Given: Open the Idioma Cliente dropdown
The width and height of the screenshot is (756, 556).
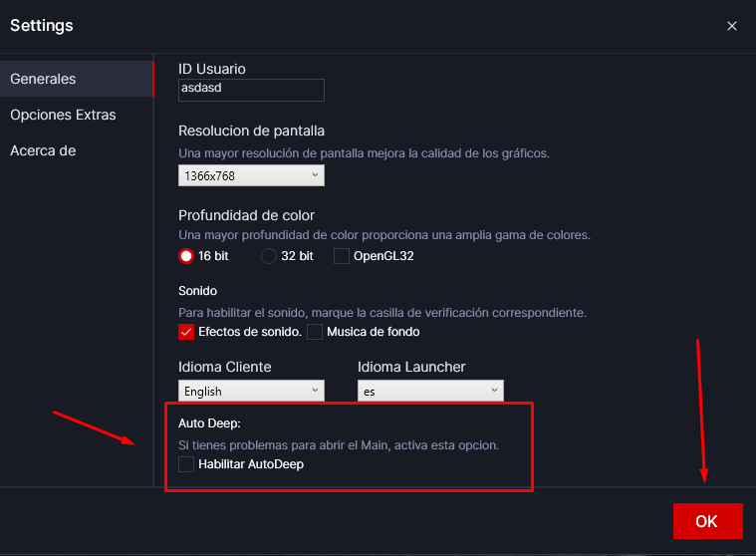Looking at the screenshot, I should [251, 392].
